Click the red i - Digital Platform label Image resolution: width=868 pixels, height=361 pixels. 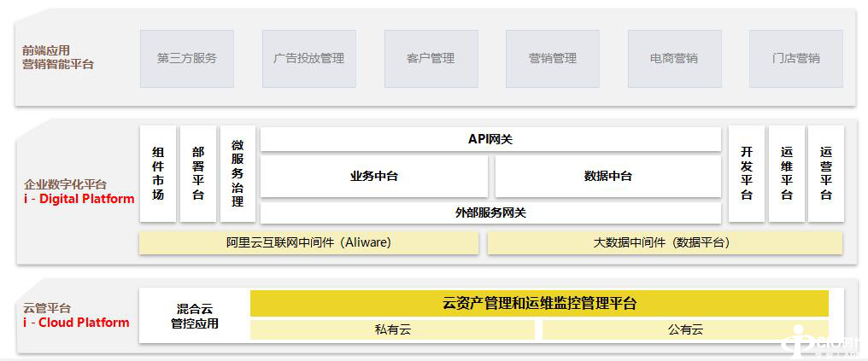click(79, 199)
